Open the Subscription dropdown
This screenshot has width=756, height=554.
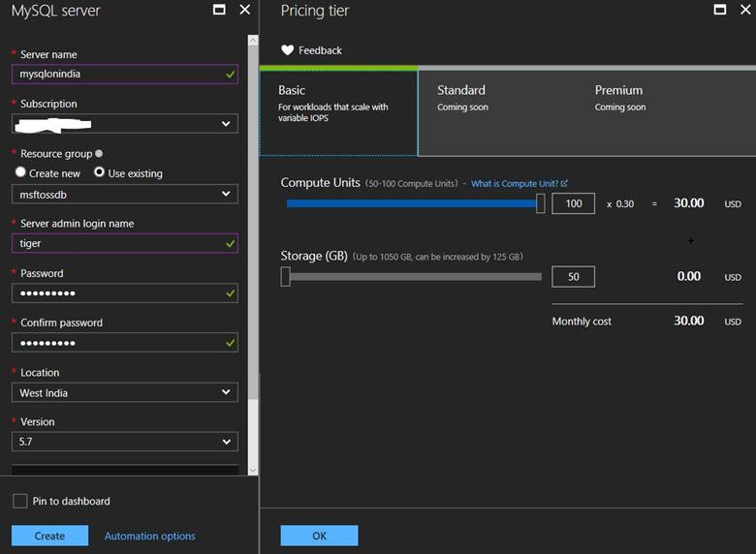pyautogui.click(x=124, y=124)
